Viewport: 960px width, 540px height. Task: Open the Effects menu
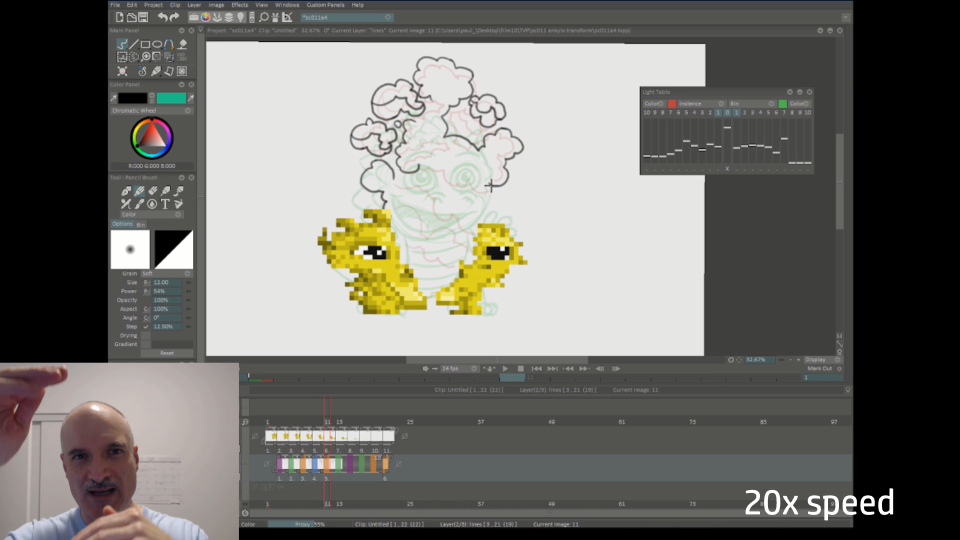point(239,5)
